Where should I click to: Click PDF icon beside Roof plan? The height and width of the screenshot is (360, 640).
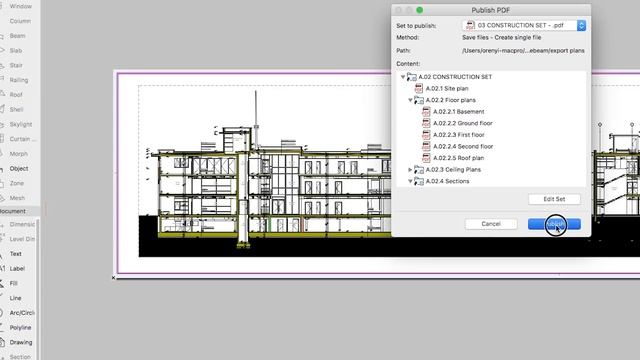426,158
